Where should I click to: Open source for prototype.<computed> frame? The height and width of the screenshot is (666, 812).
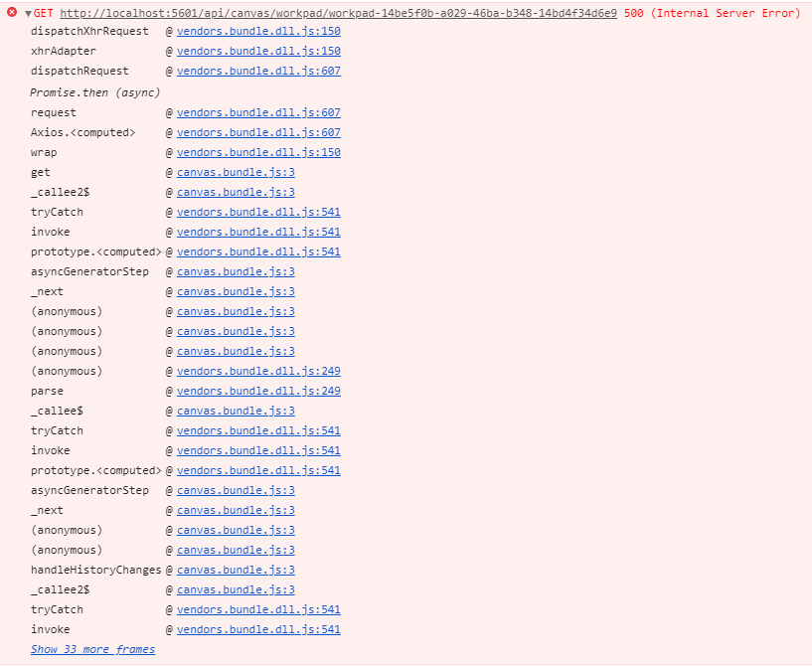(x=259, y=251)
